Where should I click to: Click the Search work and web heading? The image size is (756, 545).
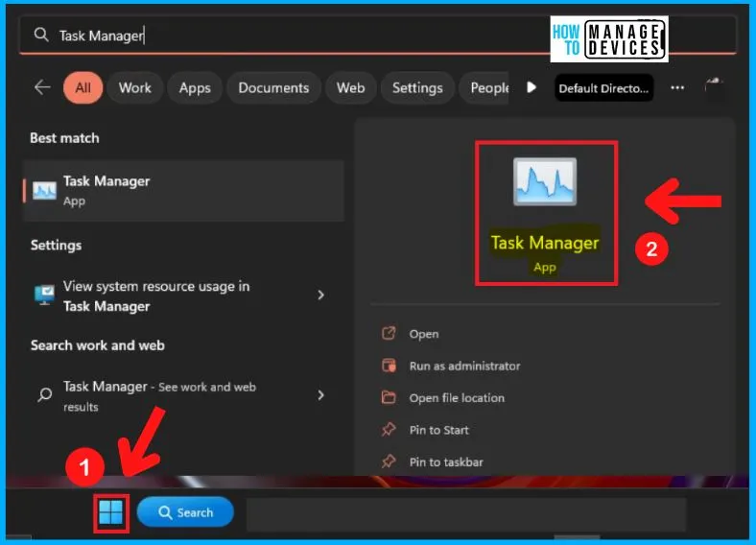click(x=98, y=345)
